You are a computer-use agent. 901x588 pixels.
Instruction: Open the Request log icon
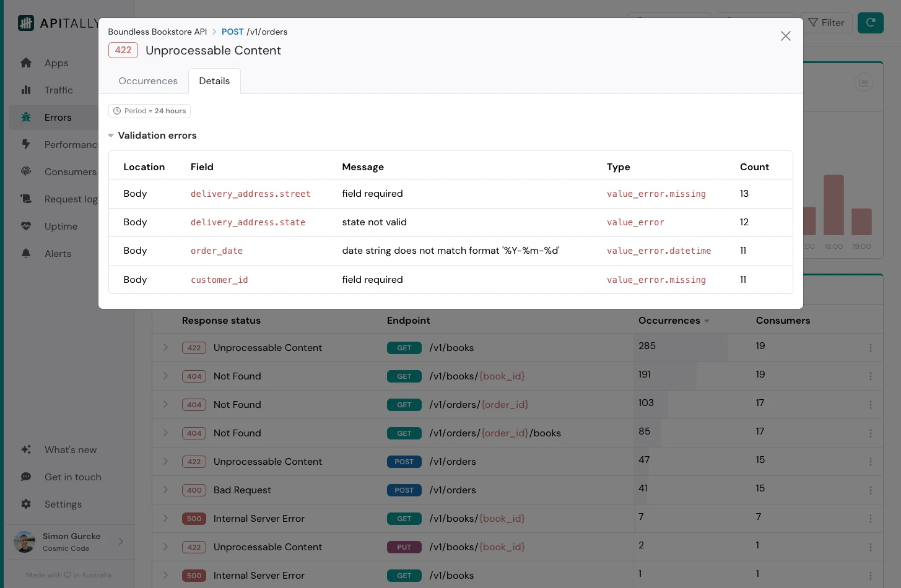click(26, 199)
